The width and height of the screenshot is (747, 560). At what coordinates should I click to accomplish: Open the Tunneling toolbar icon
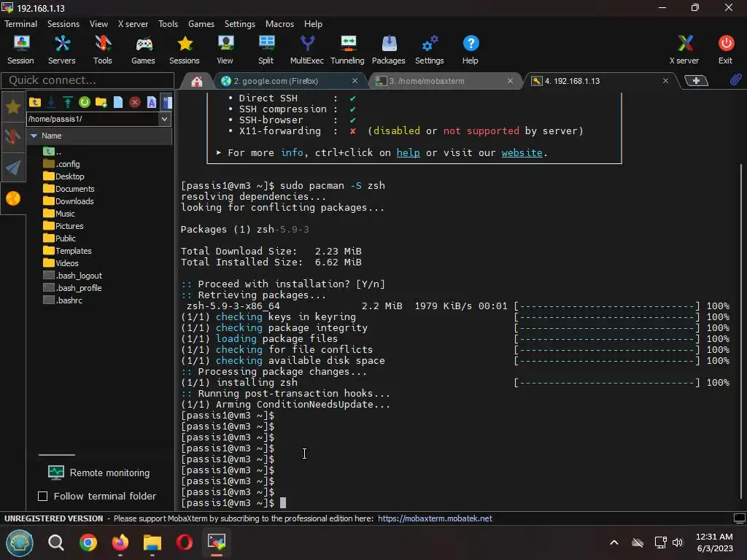347,50
